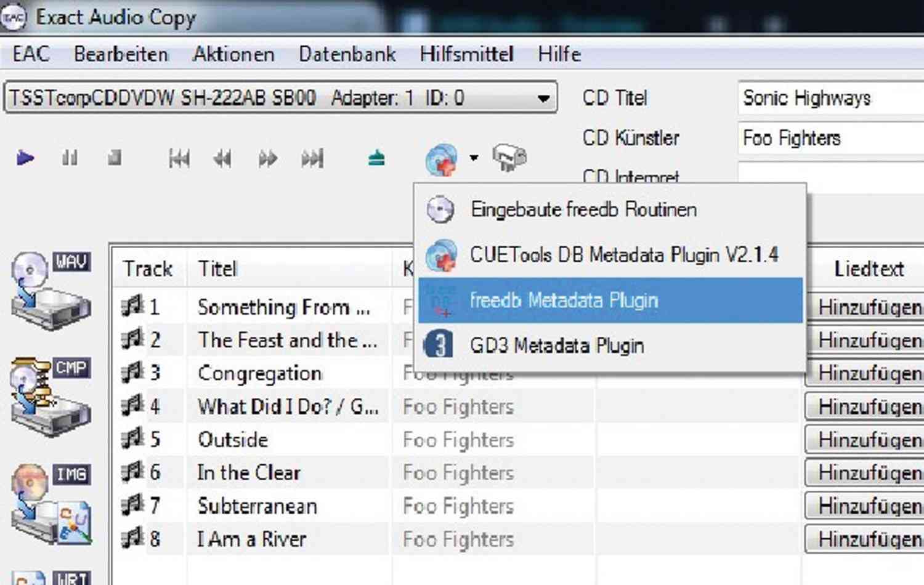
Task: Open the metadata provider dropdown arrow
Action: tap(474, 158)
